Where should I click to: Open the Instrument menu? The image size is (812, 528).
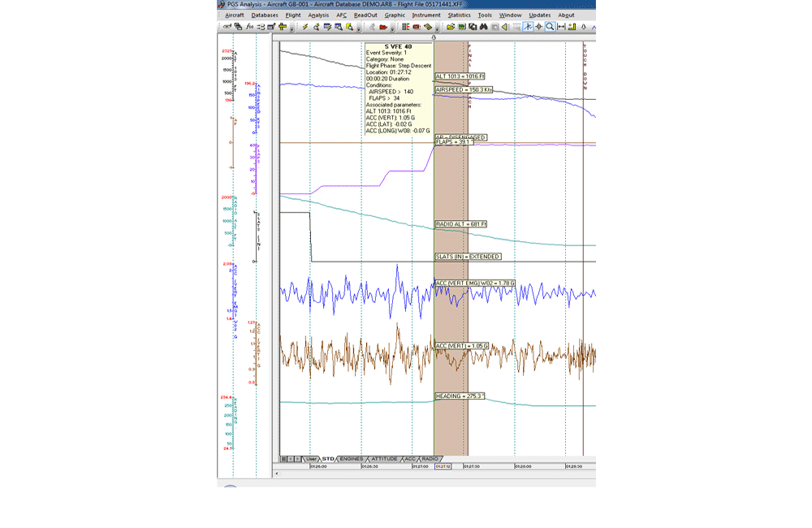(x=426, y=15)
